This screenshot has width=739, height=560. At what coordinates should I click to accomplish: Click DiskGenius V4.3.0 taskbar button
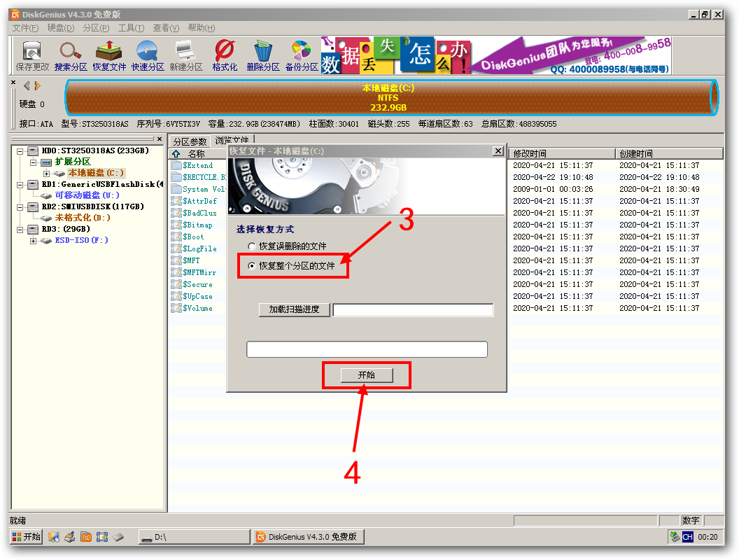pos(308,537)
